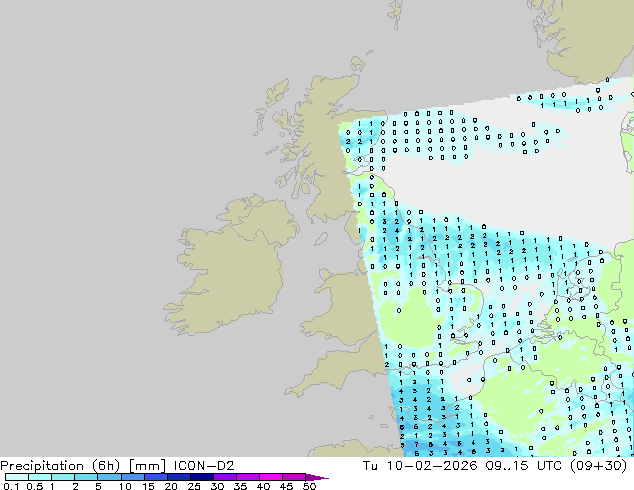Click the legend value '0.1'
The height and width of the screenshot is (490, 634).
point(11,486)
